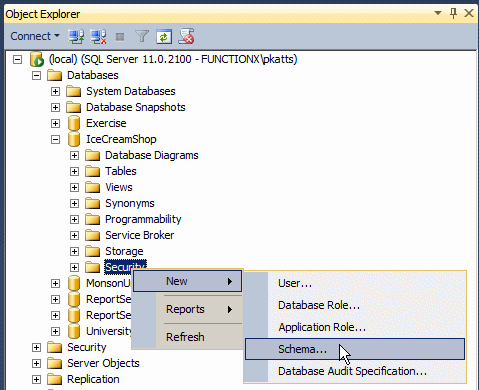The image size is (479, 390).
Task: Open the Object Explorer window position dropdown
Action: (438, 13)
